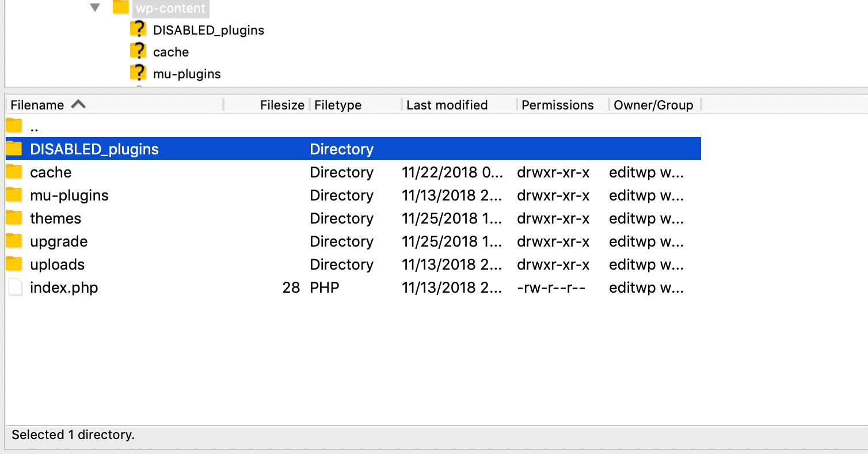
Task: Collapse the wp-content tree branch
Action: point(94,8)
